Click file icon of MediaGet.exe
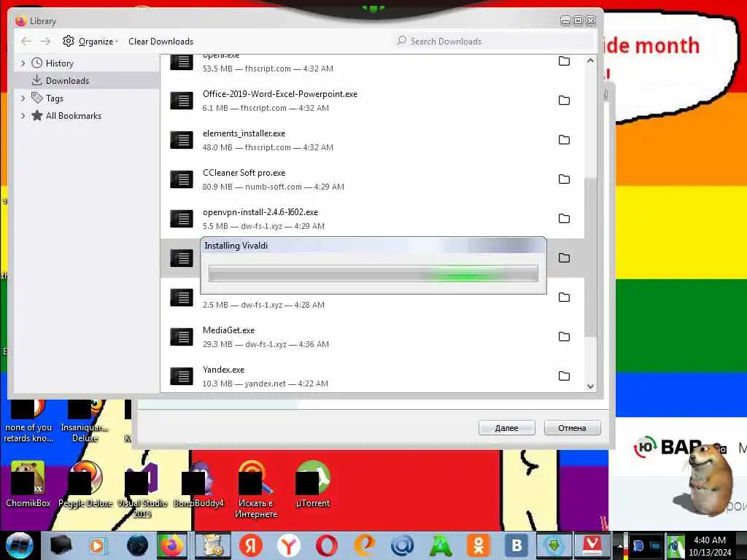The width and height of the screenshot is (747, 560). click(182, 337)
